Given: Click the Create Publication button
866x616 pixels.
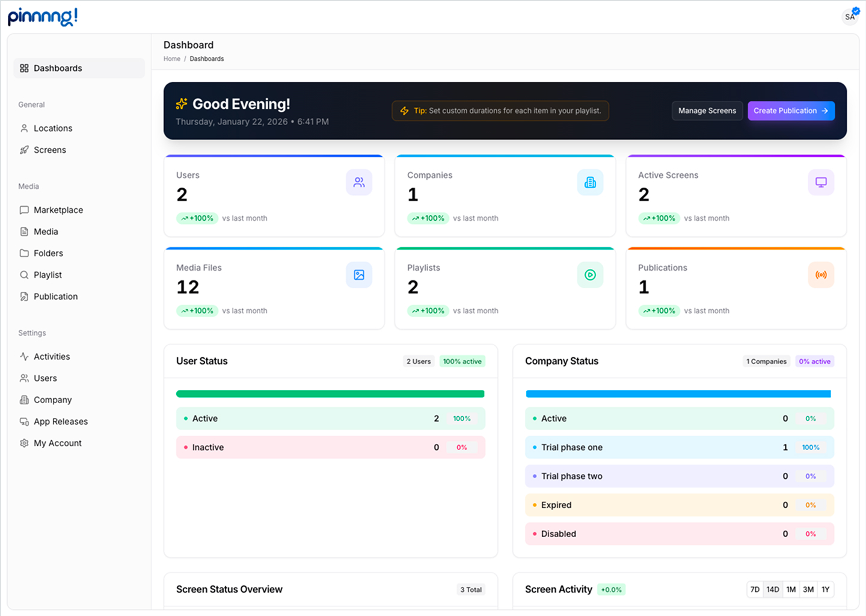Looking at the screenshot, I should click(x=791, y=111).
